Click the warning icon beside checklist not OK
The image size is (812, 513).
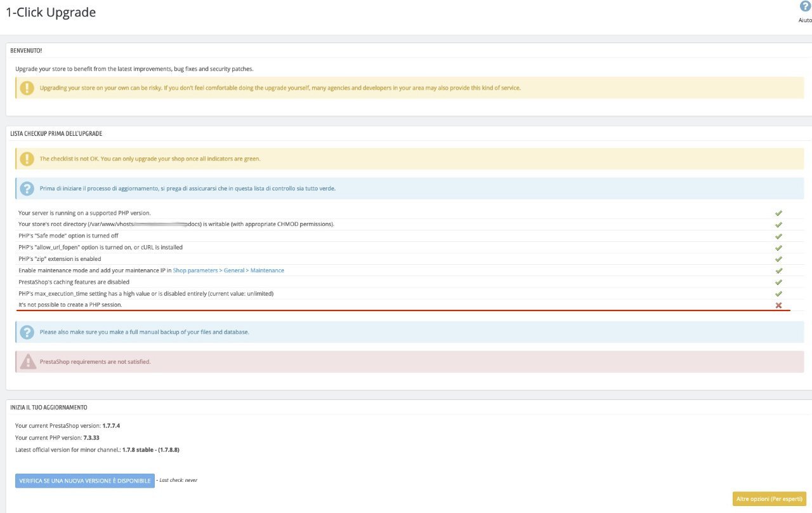coord(27,159)
